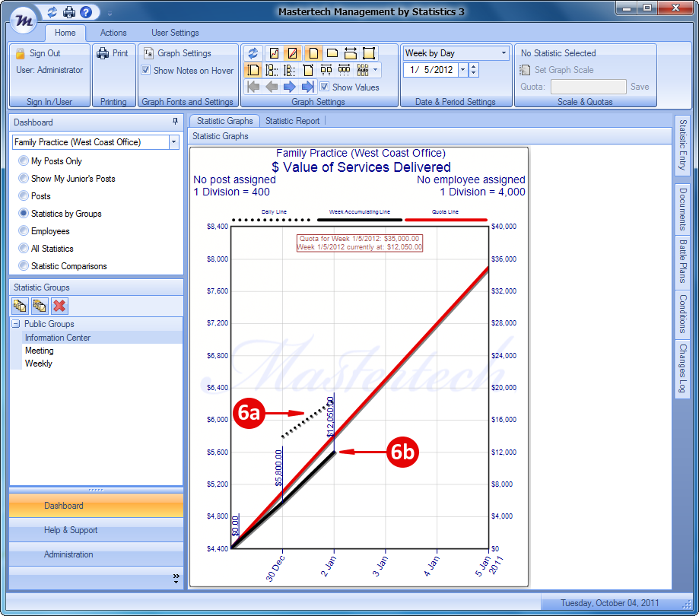
Task: Open the User Settings ribbon tab
Action: 175,33
